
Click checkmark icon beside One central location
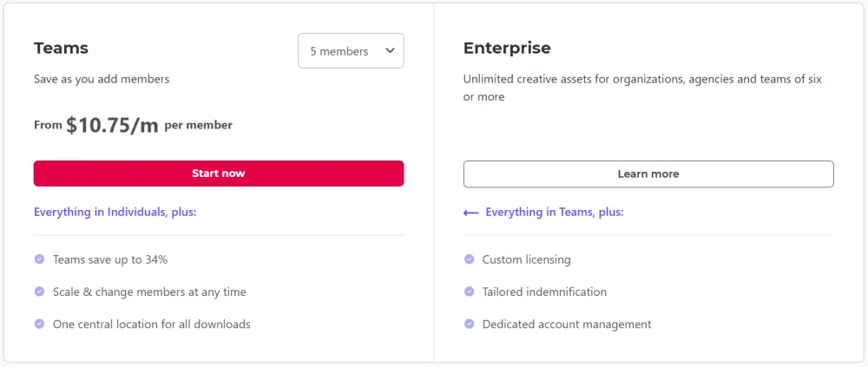pos(39,324)
